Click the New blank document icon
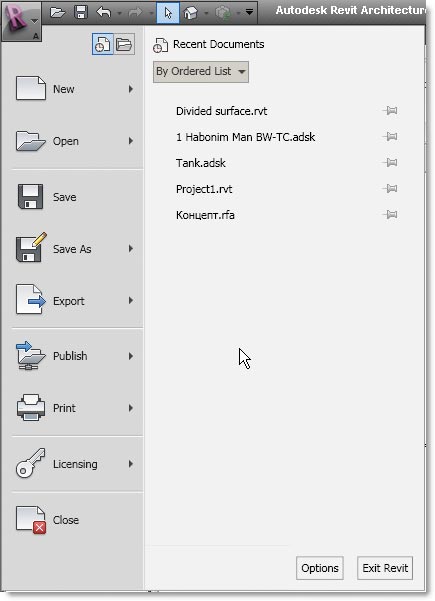This screenshot has height=601, width=435. (x=31, y=88)
